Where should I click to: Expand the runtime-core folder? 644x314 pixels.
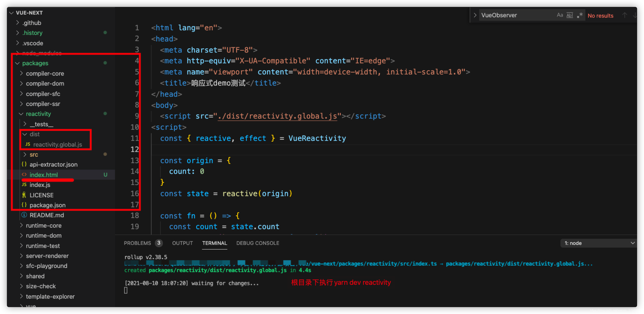point(21,225)
